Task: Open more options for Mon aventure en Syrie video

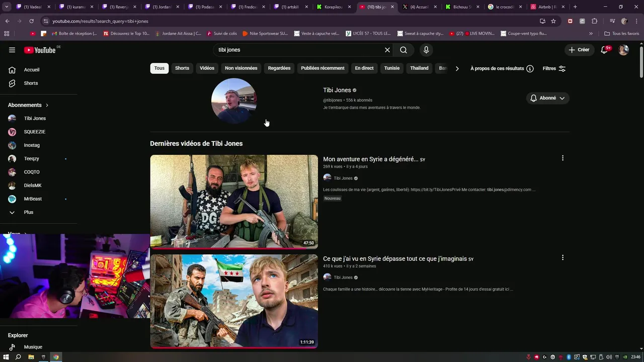Action: coord(562,158)
